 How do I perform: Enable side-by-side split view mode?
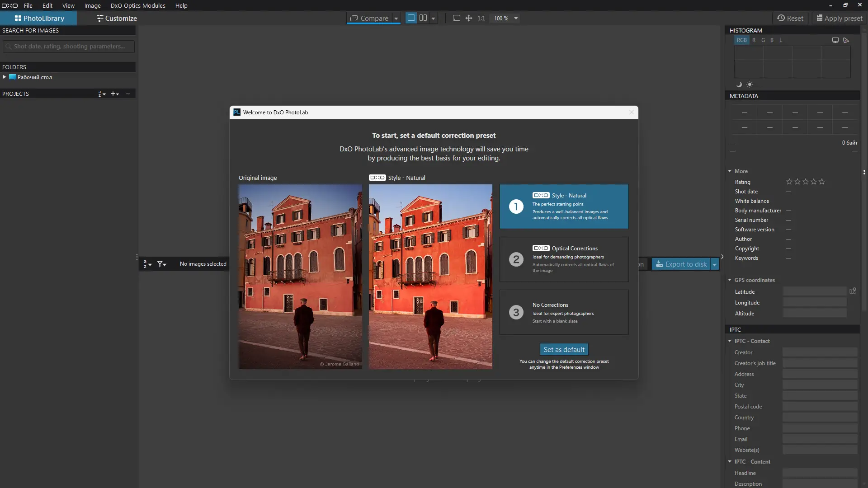[x=423, y=18]
